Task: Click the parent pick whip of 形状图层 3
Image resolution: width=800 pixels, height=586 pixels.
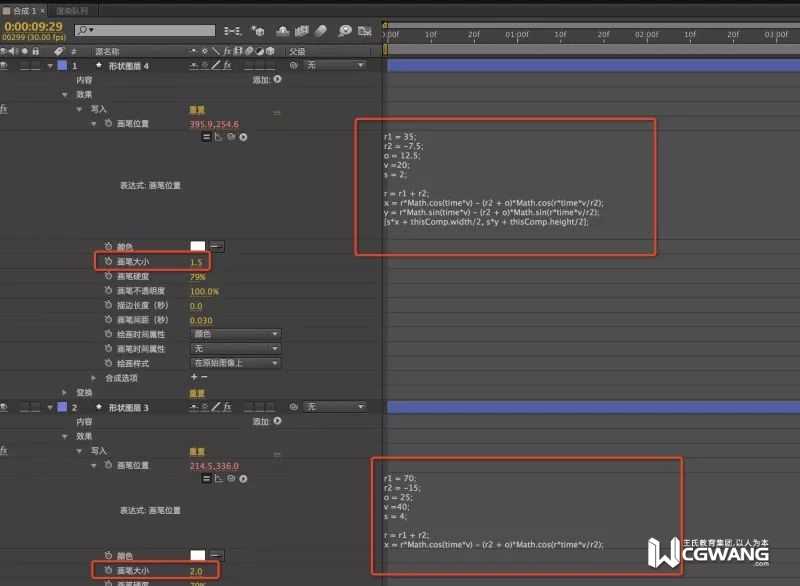Action: 293,406
